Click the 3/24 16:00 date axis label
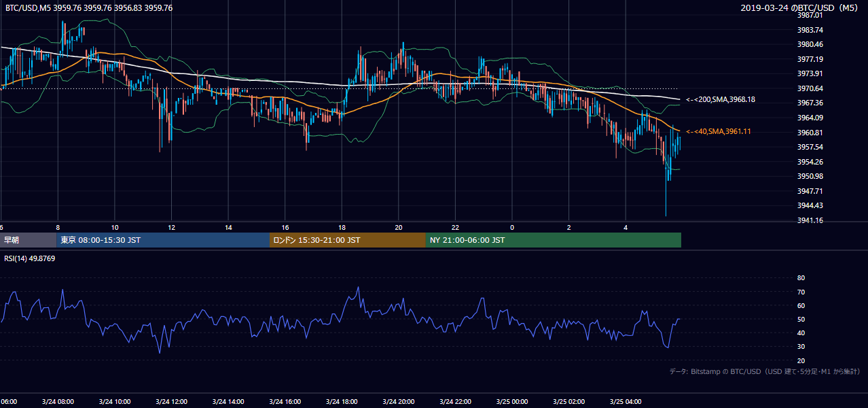The width and height of the screenshot is (868, 408). 285,402
